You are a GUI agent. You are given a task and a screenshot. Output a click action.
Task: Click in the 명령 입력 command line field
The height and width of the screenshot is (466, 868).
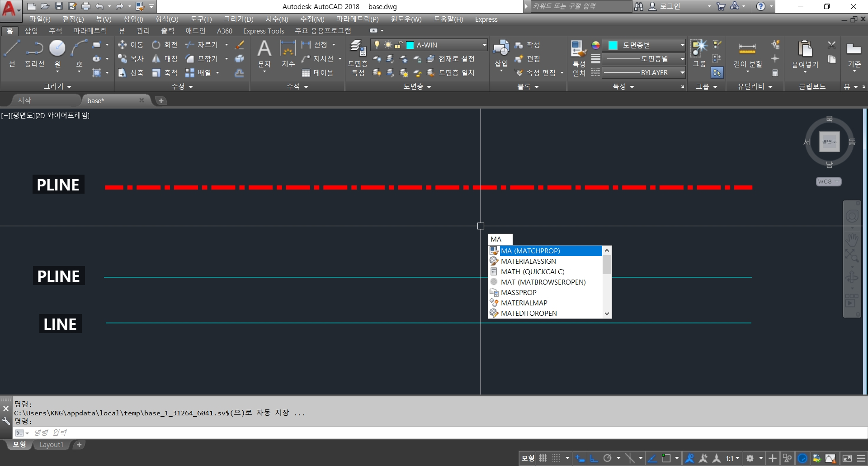click(448, 433)
